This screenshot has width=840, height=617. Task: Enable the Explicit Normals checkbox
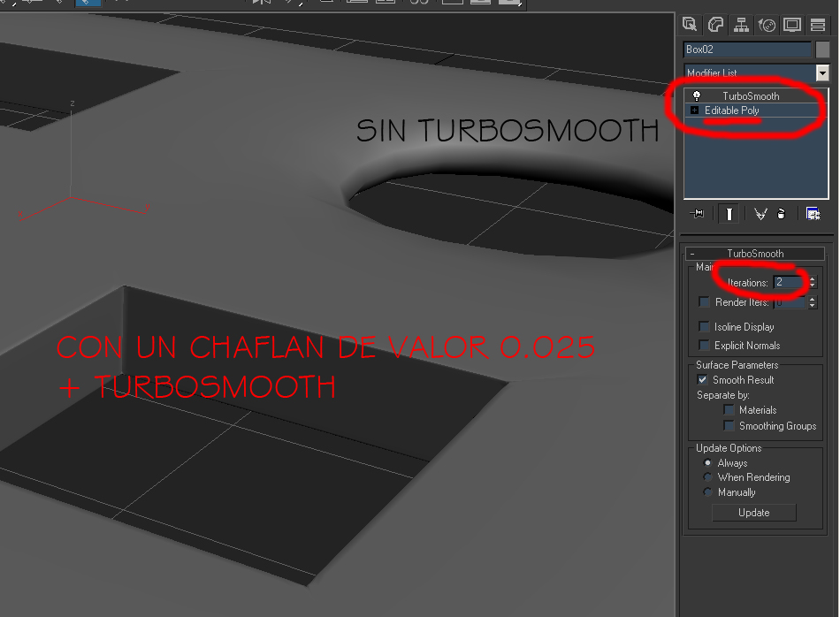[705, 345]
